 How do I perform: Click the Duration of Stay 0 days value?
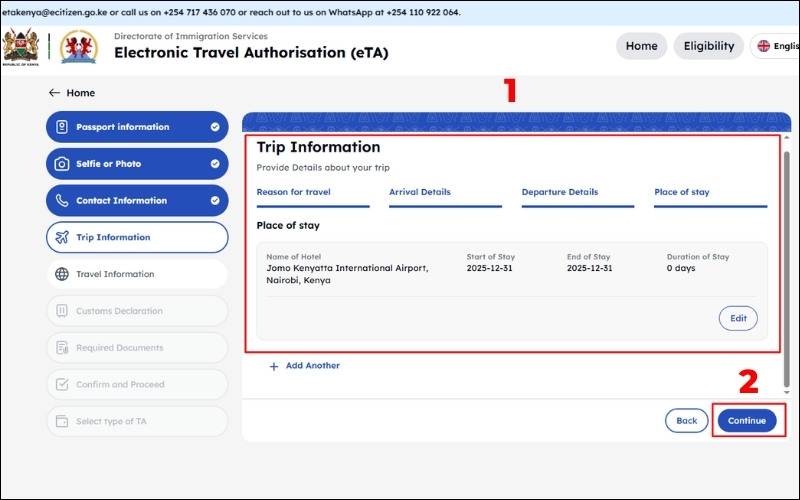pos(681,268)
